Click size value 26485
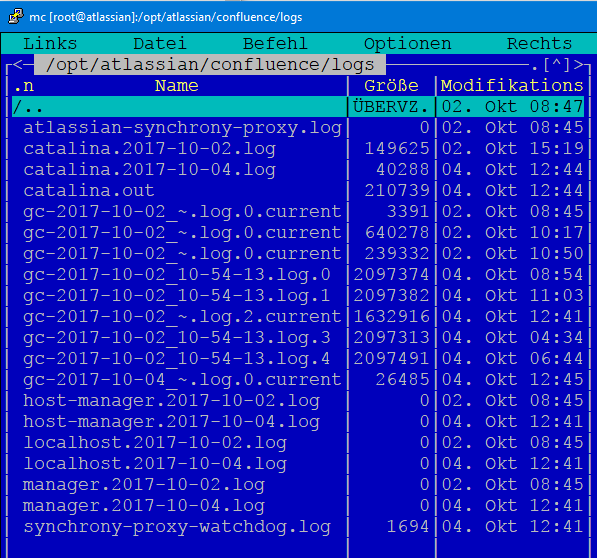This screenshot has width=597, height=558. tap(402, 379)
